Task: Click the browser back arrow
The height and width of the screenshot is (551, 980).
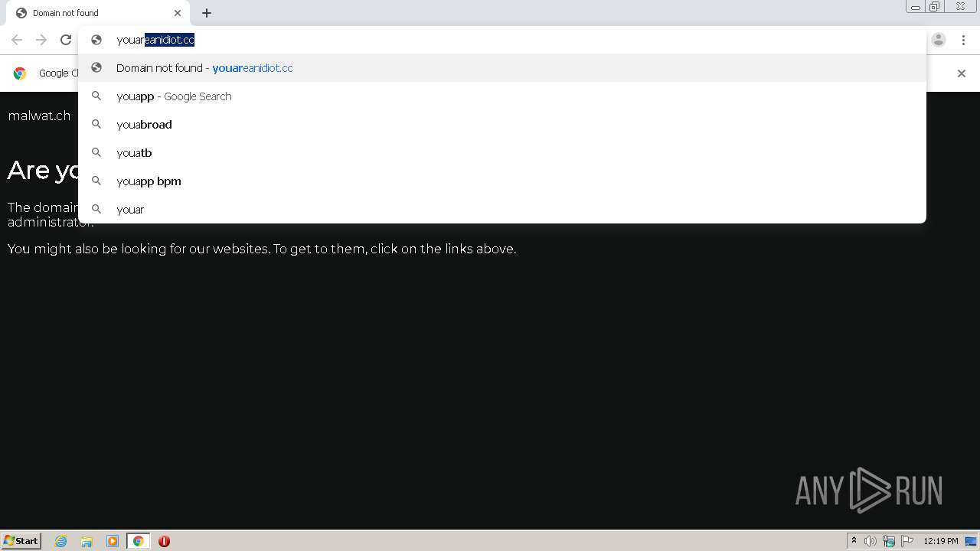Action: tap(17, 40)
